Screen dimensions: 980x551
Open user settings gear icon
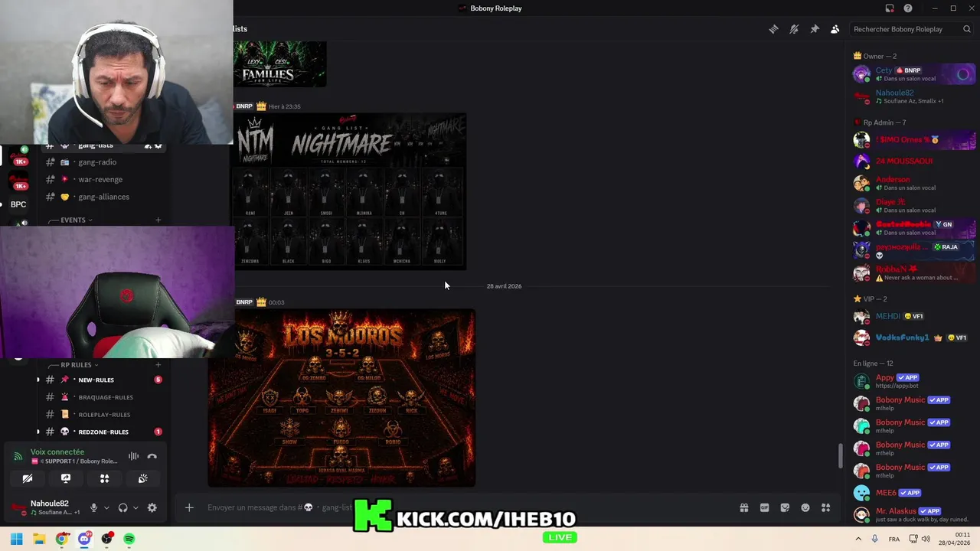[152, 507]
